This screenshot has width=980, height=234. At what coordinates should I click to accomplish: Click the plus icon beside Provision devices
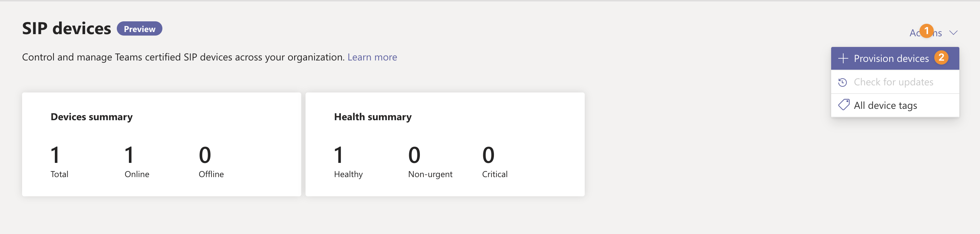843,58
